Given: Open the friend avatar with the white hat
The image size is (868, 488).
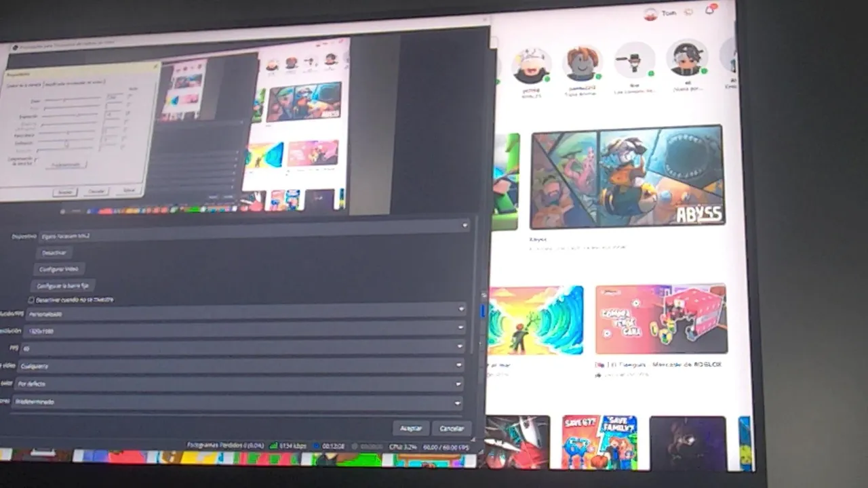Looking at the screenshot, I should pos(531,66).
